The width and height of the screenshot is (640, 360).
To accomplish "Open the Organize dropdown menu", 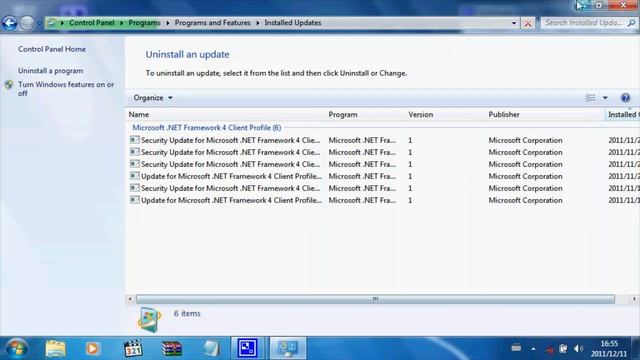I will (x=153, y=98).
